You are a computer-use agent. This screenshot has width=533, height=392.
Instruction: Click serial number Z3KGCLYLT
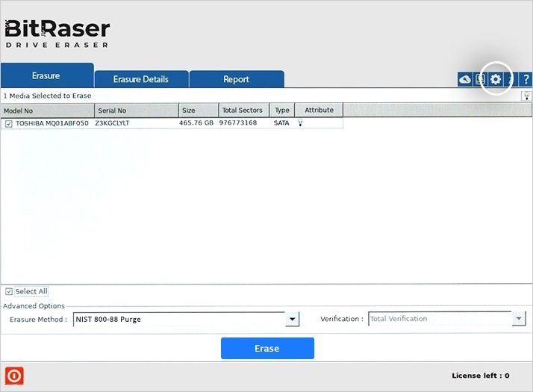[x=112, y=123]
